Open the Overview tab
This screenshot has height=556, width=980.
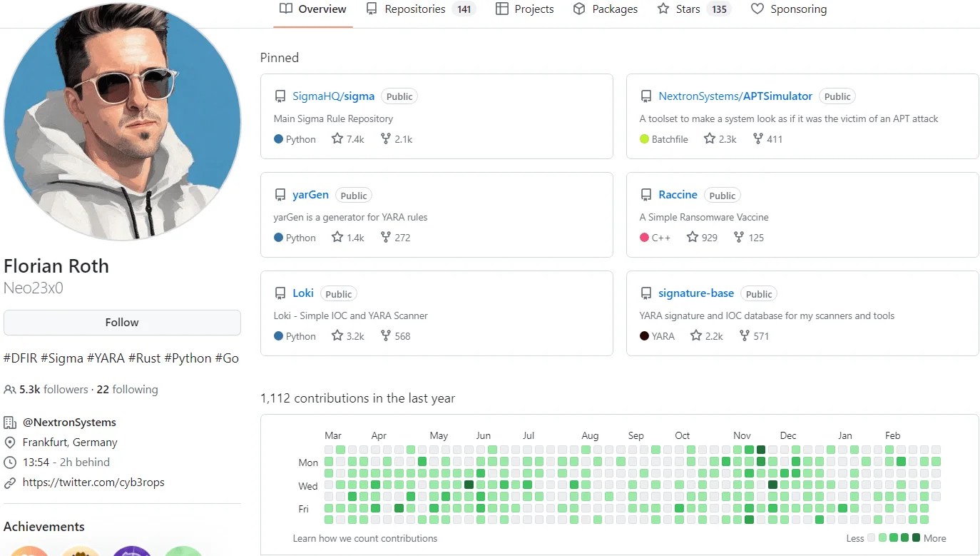point(312,9)
